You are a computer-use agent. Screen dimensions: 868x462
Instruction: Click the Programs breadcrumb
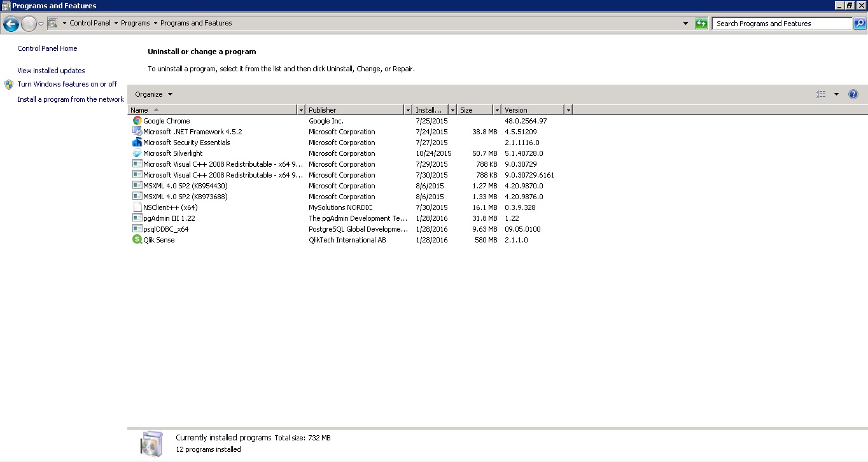click(x=136, y=23)
